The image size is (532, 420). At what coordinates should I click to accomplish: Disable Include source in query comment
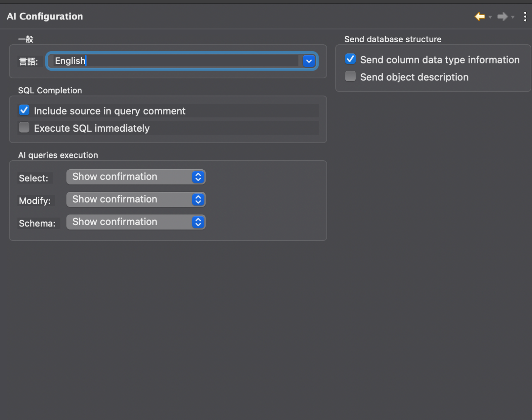24,111
